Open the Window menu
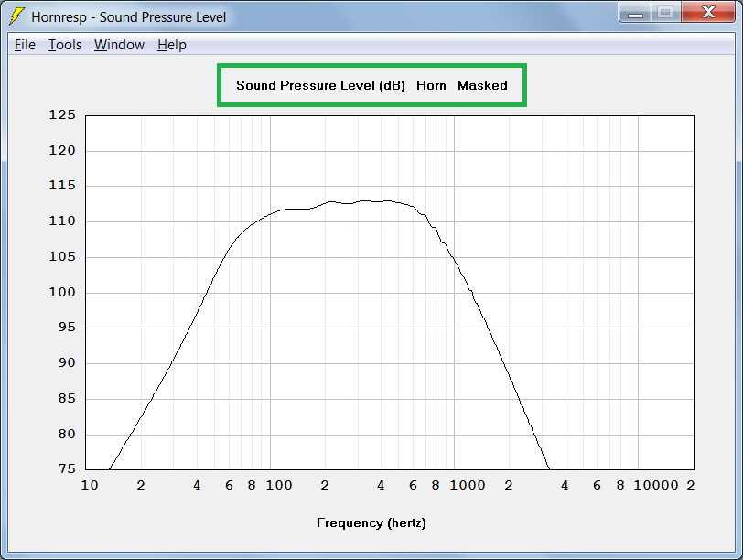Image resolution: width=743 pixels, height=560 pixels. tap(119, 45)
